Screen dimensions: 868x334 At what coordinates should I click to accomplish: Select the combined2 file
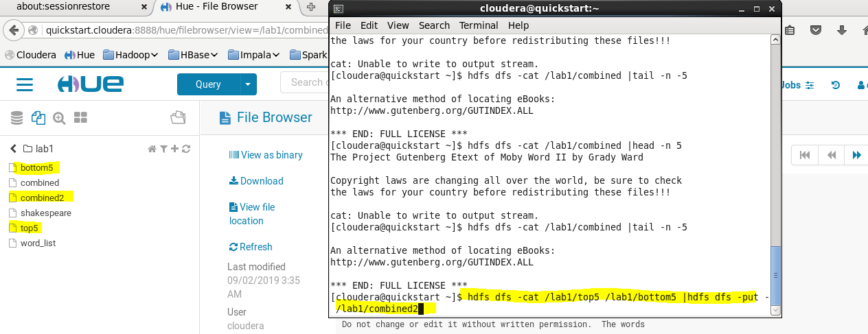42,198
